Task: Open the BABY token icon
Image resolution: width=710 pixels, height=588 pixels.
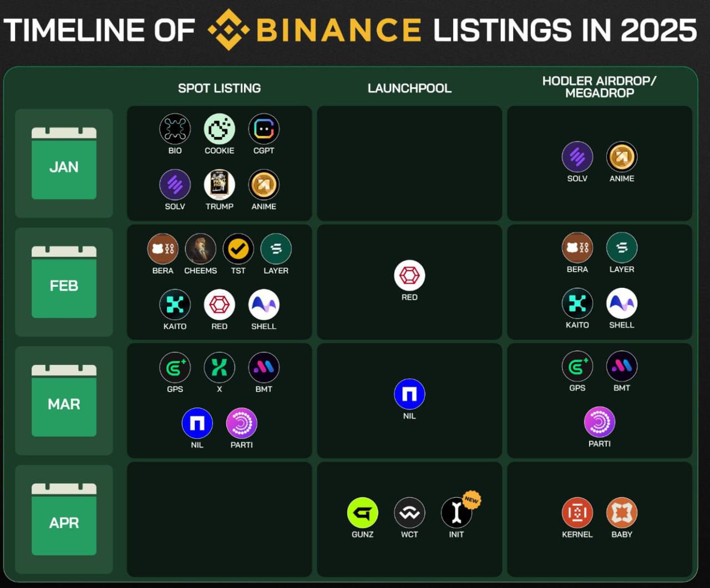Action: pyautogui.click(x=622, y=513)
